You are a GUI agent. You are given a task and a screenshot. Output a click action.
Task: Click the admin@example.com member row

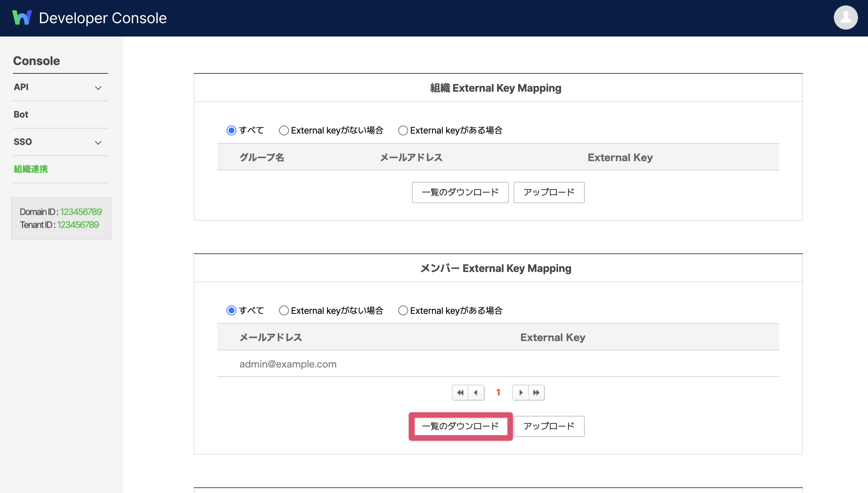click(x=498, y=364)
